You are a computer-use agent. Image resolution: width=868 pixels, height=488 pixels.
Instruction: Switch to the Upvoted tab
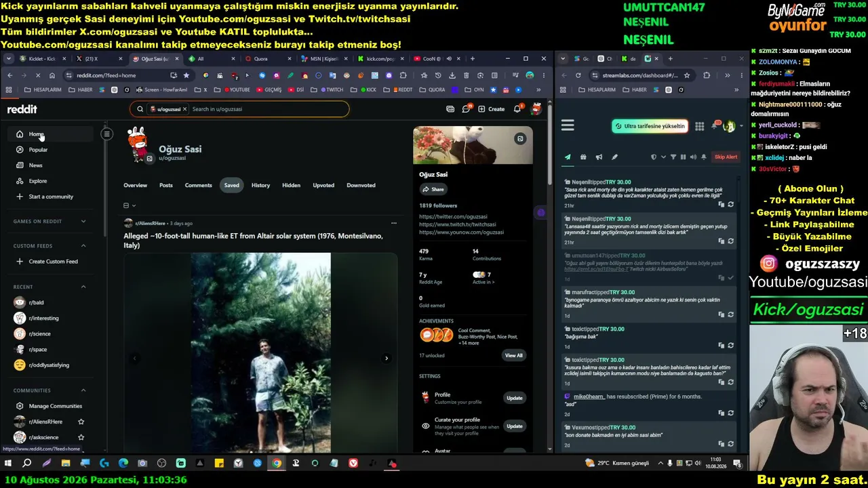(323, 185)
